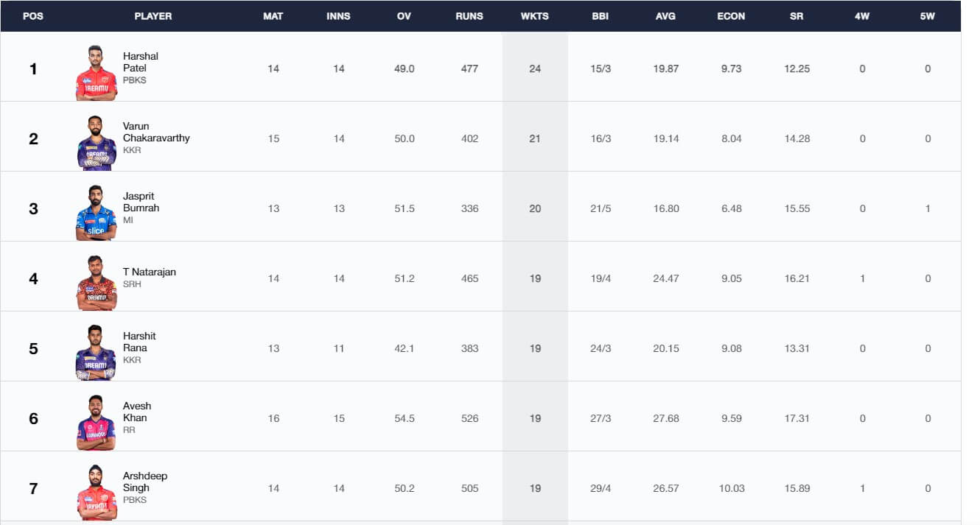Open Jasprit Bumrah player name link
Viewport: 980px width, 525px height.
[x=141, y=202]
